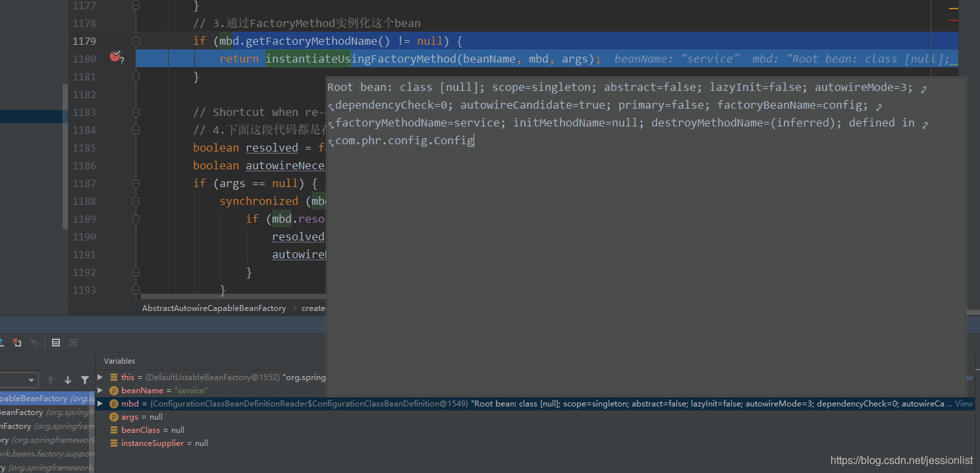Click orange warning mark in error stripe
The height and width of the screenshot is (473, 980).
954,8
